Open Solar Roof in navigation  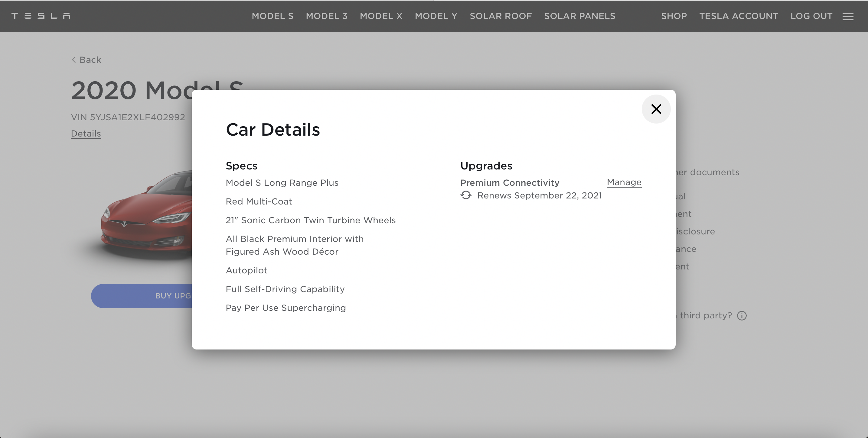click(500, 16)
